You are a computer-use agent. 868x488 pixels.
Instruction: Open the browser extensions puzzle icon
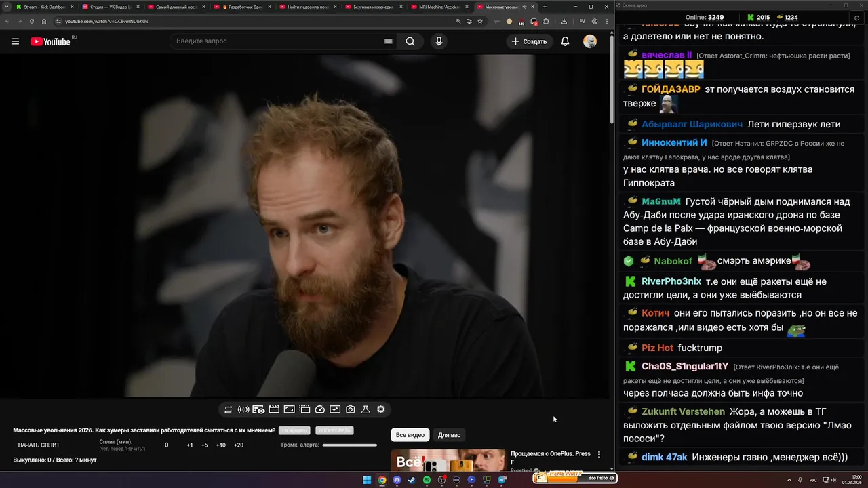(x=546, y=21)
